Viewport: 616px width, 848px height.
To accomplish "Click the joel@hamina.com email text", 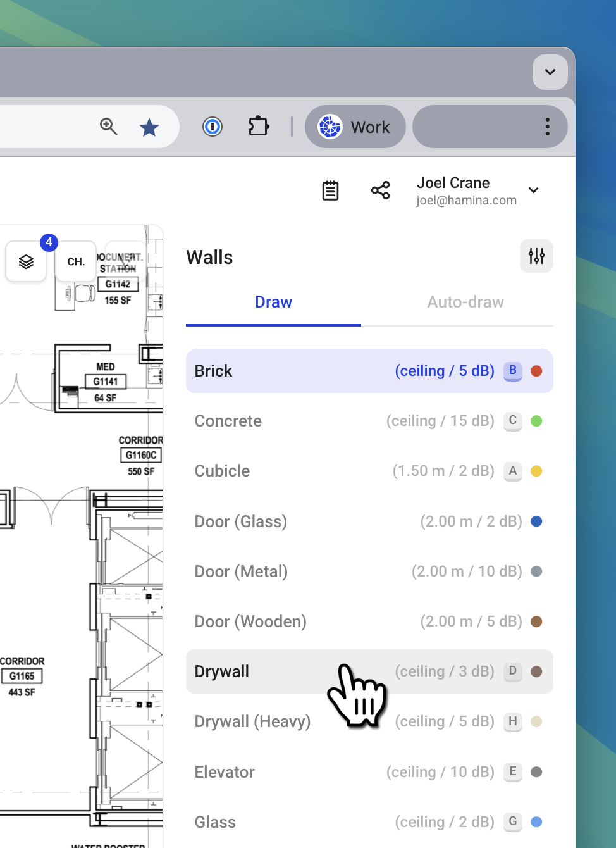I will point(467,201).
